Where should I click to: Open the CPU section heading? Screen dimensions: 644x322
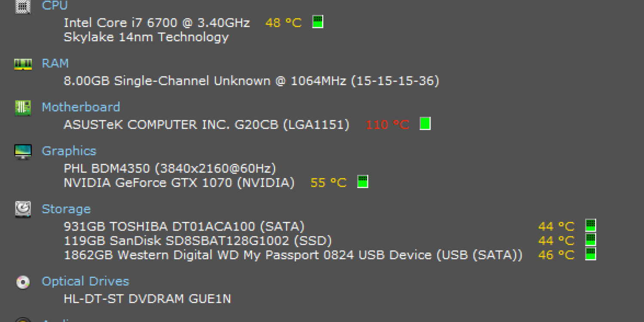tap(55, 6)
